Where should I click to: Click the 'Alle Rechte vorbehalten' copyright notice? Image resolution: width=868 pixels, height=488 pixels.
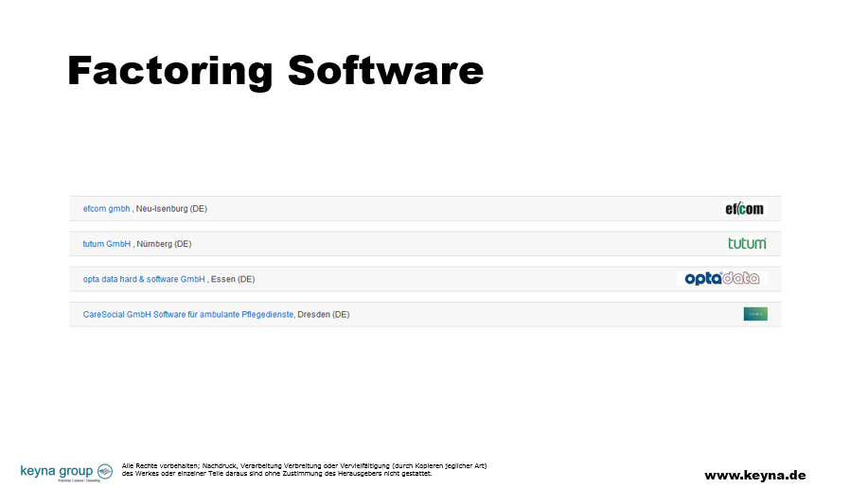[x=304, y=470]
